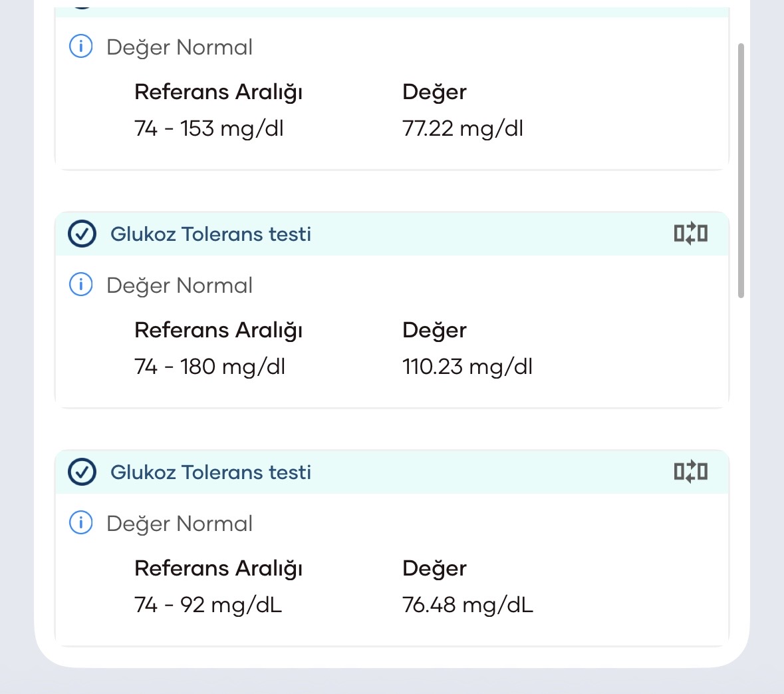784x694 pixels.
Task: Select the 76.48 mg/dL result value
Action: pos(467,605)
